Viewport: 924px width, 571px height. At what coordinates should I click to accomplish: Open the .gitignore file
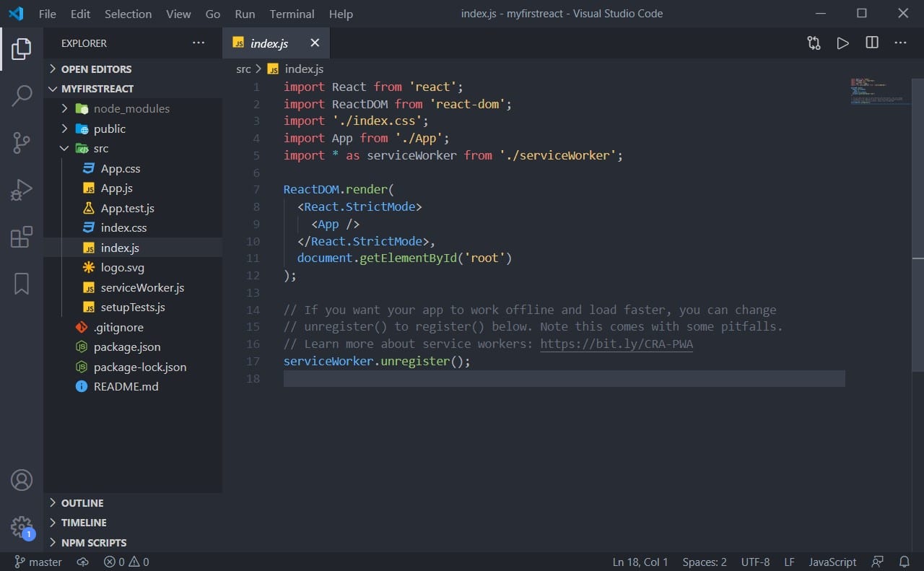(x=133, y=328)
